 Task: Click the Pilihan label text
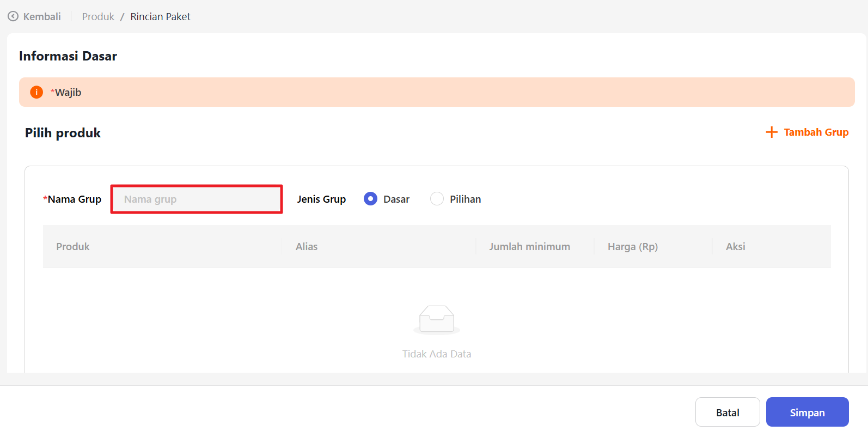coord(465,199)
